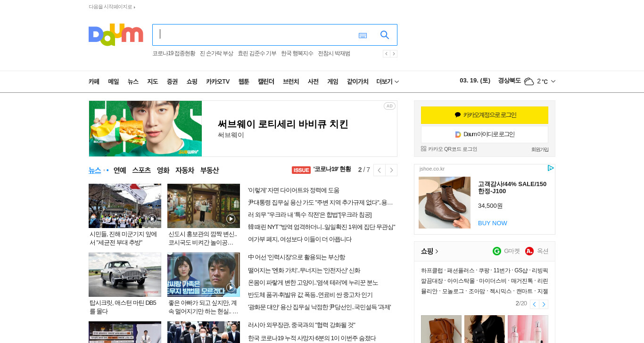
Task: Open the Aston Martin DB5 car thumbnail
Action: click(125, 275)
